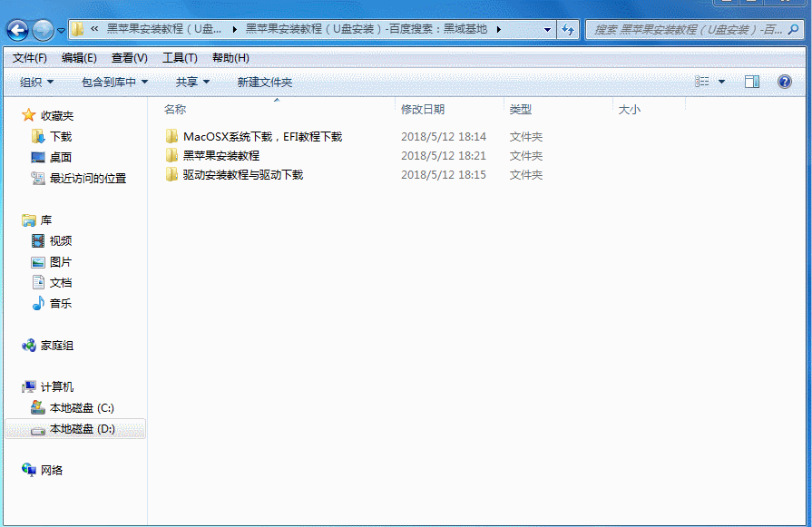
Task: Open the 组织 dropdown
Action: [36, 82]
